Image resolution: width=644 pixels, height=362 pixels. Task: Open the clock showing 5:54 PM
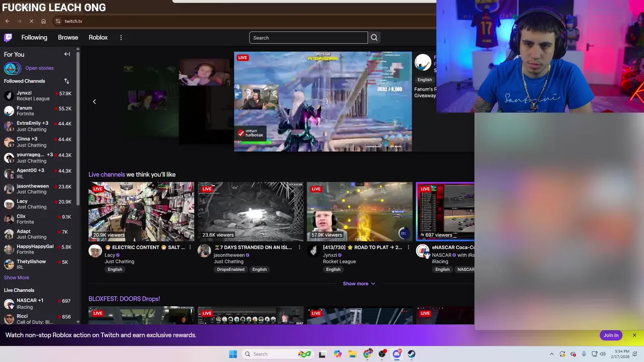coord(620,354)
